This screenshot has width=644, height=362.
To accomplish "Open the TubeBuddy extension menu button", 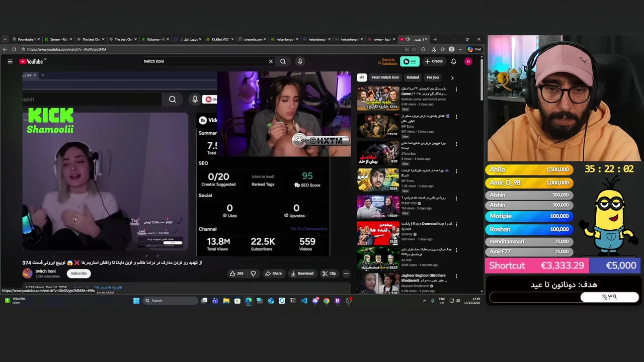I will (x=410, y=61).
